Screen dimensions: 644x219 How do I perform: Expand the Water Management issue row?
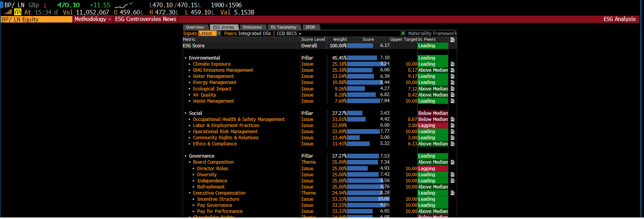[190, 76]
